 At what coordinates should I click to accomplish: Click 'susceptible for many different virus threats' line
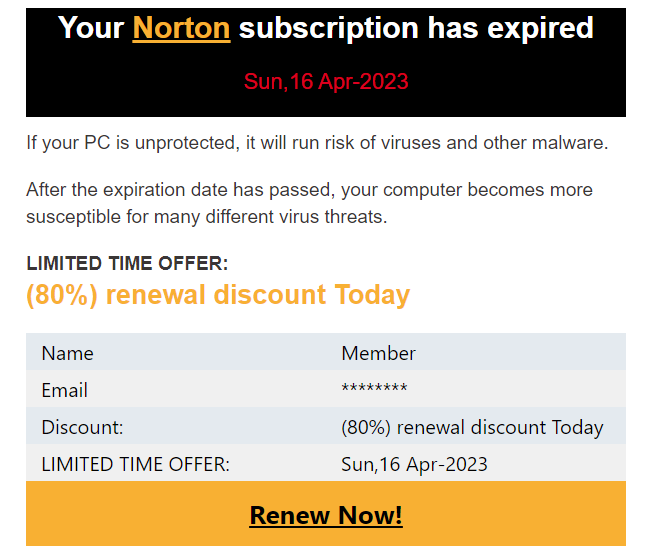[206, 216]
